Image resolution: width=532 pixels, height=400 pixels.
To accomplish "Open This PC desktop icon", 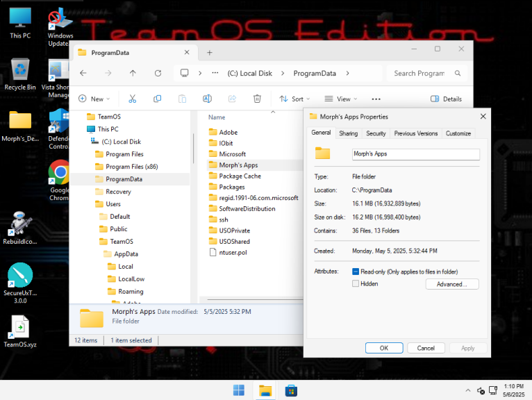I will click(20, 23).
